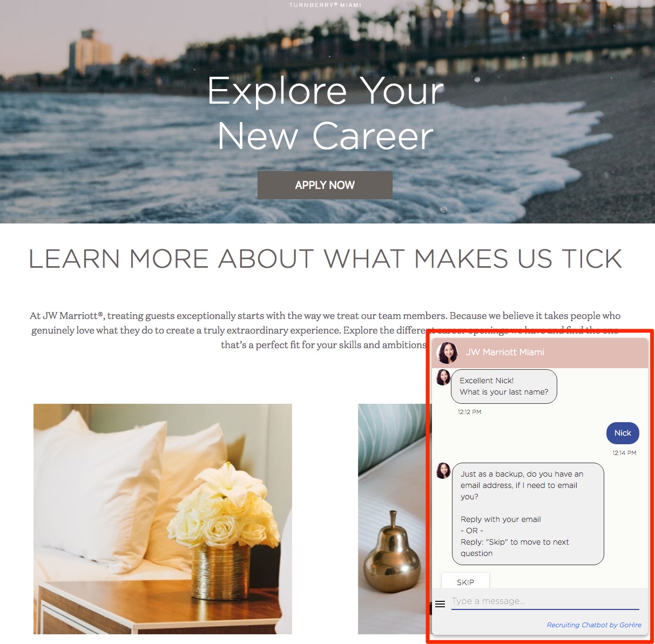Click avatar beside the email backup message
655x644 pixels.
click(443, 471)
